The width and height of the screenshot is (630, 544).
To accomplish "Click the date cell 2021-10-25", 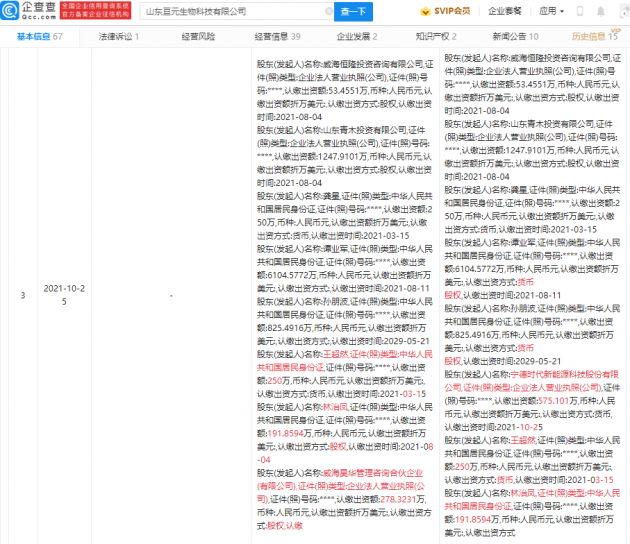I will (64, 295).
